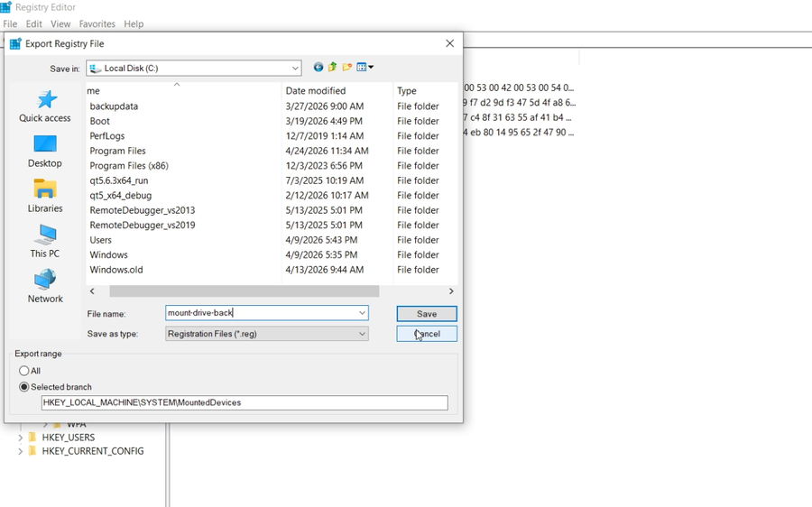Click the file list scroll left arrow
Image resolution: width=812 pixels, height=507 pixels.
[92, 291]
